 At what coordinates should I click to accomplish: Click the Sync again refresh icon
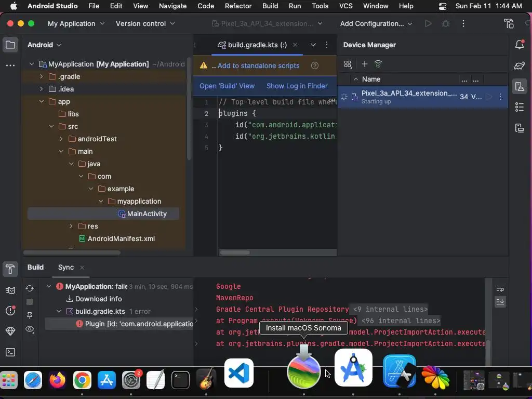(x=30, y=288)
